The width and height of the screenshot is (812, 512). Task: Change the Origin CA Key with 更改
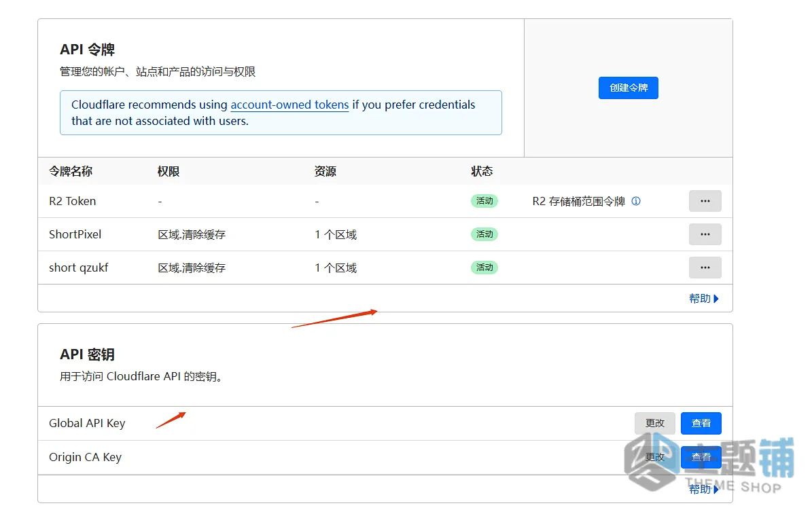pyautogui.click(x=655, y=457)
